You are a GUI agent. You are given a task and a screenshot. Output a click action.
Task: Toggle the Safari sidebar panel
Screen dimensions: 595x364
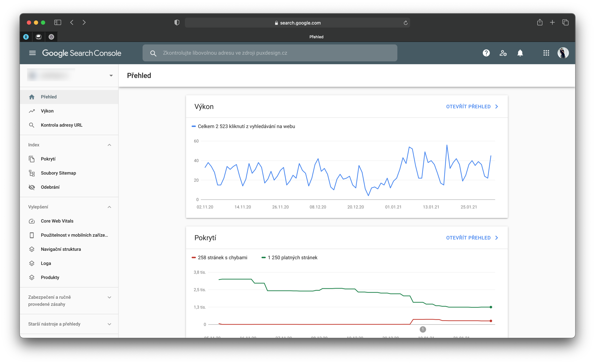(x=58, y=22)
